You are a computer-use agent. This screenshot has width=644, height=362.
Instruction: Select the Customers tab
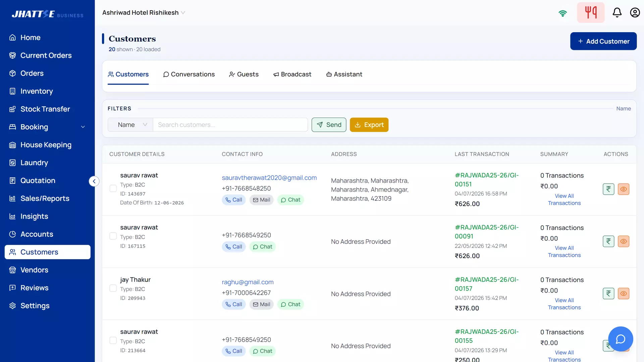pyautogui.click(x=128, y=74)
